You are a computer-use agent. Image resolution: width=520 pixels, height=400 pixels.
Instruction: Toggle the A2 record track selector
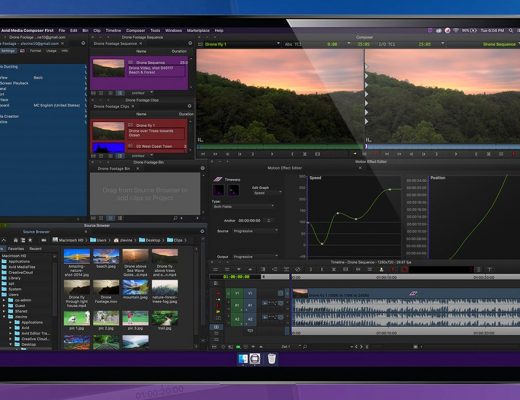pos(250,319)
